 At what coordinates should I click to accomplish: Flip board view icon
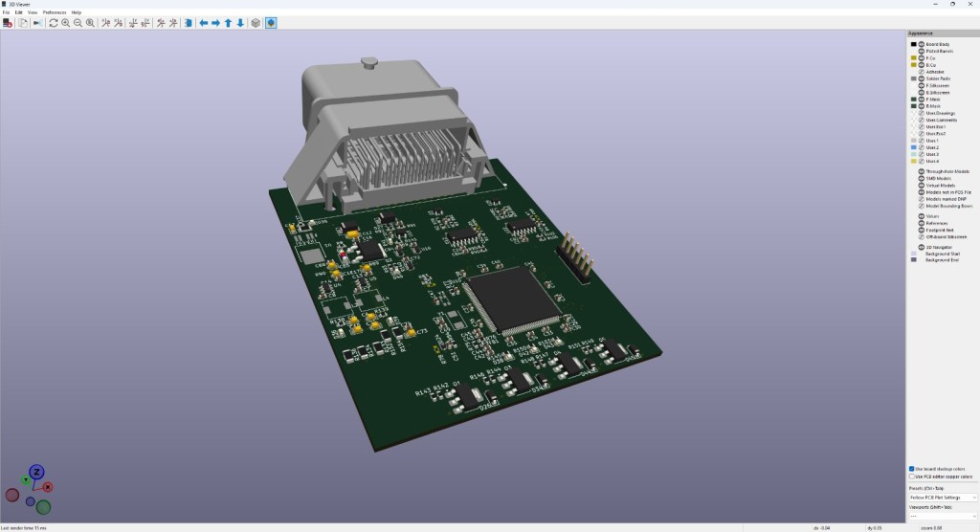click(x=189, y=23)
